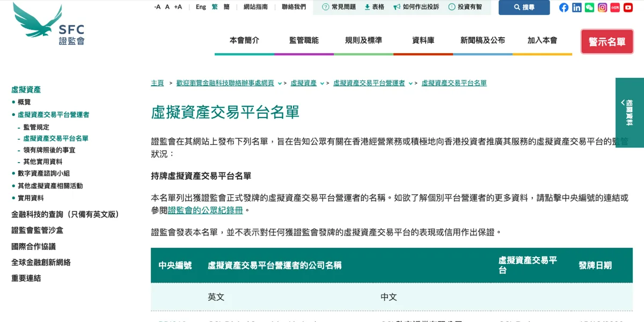
Task: Open 歡迎瀏覽金融科技聯絡辦事處網頁 breadcrumb
Action: click(225, 83)
